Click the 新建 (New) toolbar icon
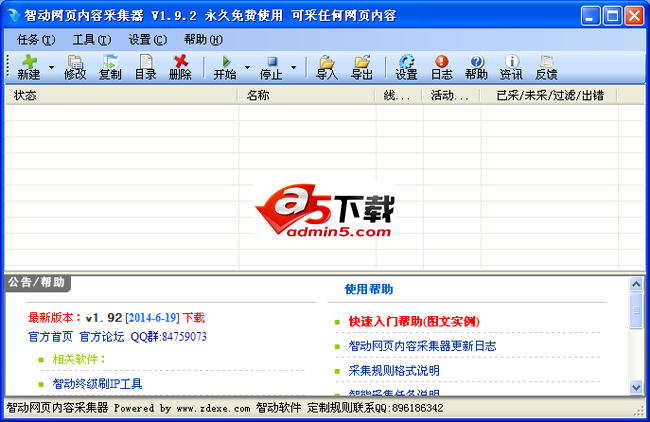 pyautogui.click(x=29, y=67)
